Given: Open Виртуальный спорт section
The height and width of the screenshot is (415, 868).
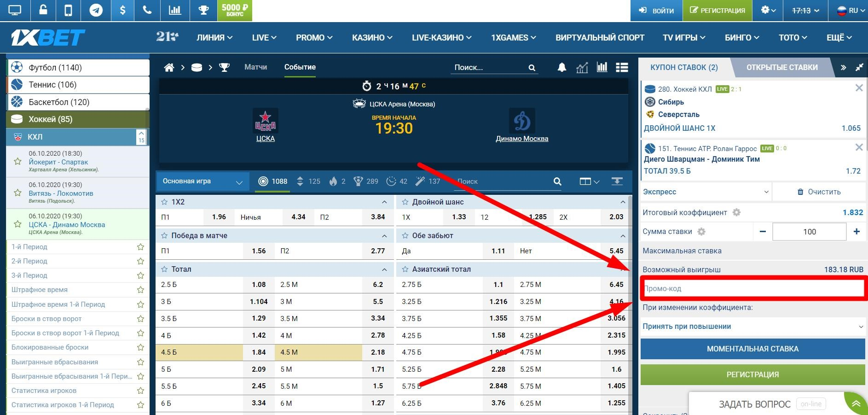Looking at the screenshot, I should [600, 38].
